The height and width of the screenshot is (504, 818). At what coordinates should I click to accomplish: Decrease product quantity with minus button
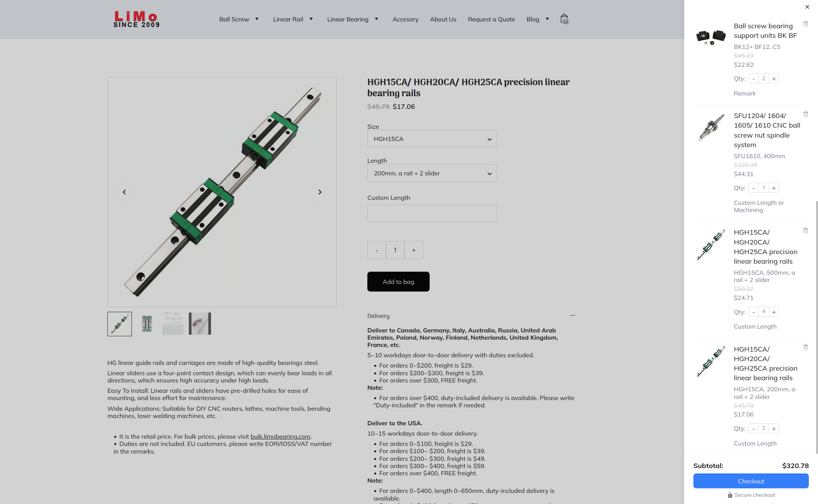(377, 250)
